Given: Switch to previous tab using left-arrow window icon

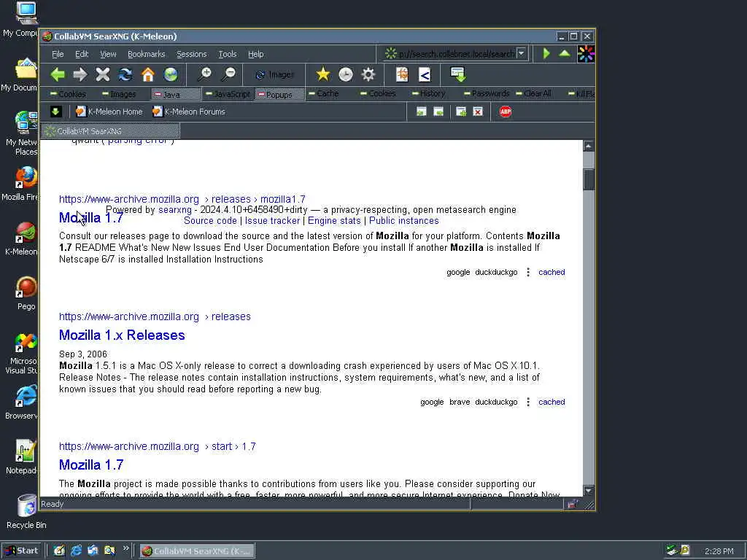Looking at the screenshot, I should click(x=421, y=112).
